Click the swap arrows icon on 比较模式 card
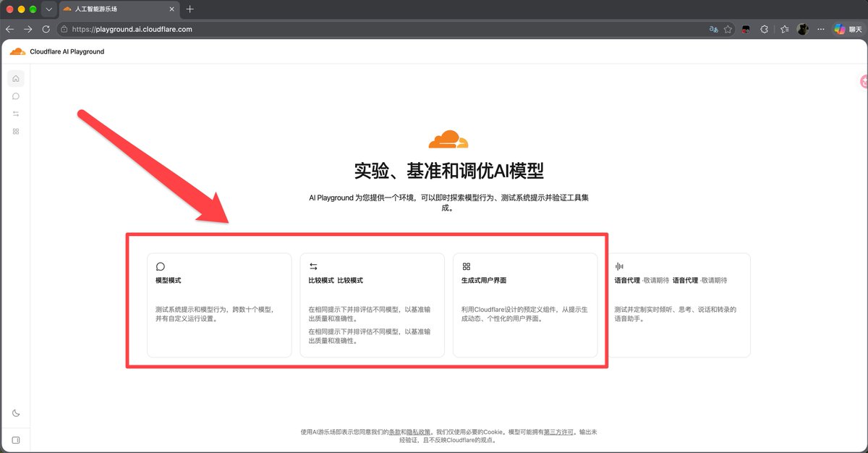 point(313,266)
